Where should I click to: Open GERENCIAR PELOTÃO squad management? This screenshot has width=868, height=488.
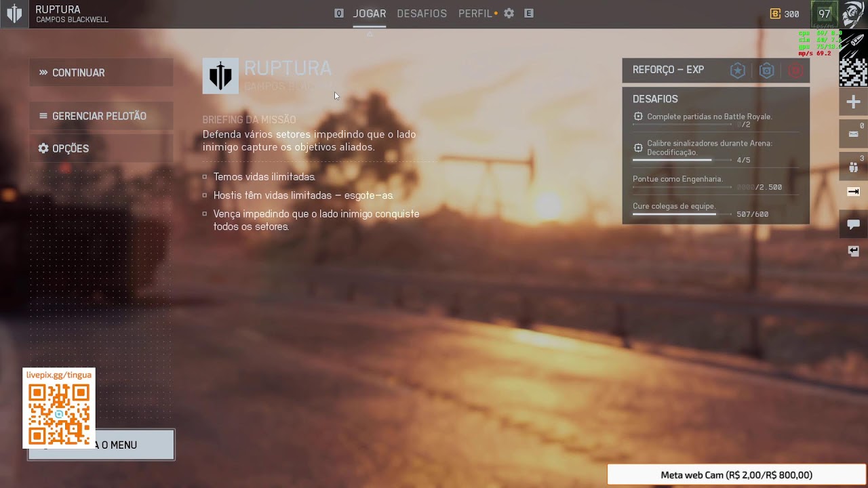click(x=101, y=116)
